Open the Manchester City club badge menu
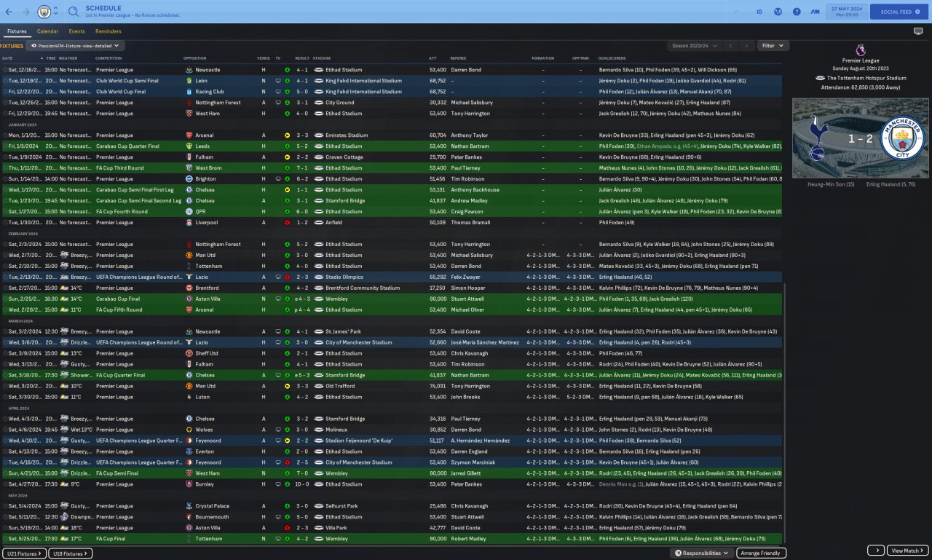This screenshot has width=932, height=560. coord(44,12)
